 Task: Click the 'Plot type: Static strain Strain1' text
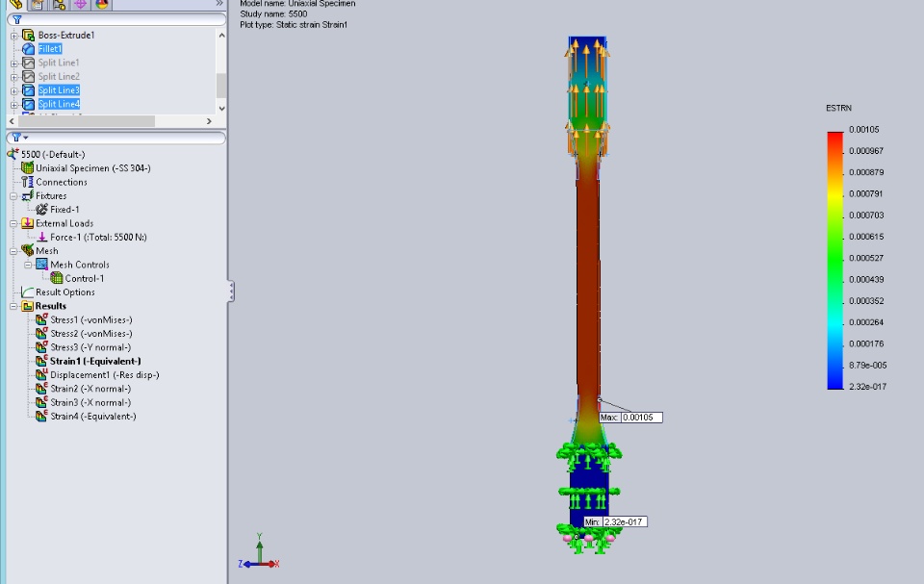click(294, 25)
